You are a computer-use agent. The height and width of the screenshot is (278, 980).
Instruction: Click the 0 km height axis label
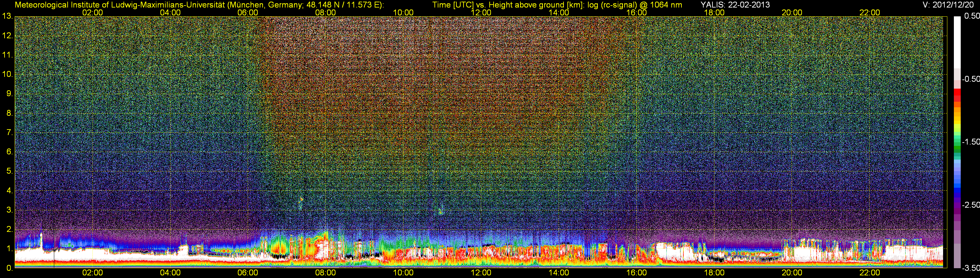9,268
